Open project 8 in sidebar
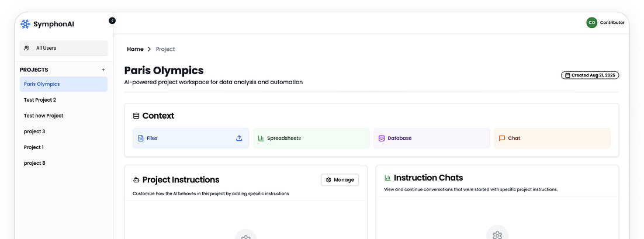644x239 pixels. [34, 163]
